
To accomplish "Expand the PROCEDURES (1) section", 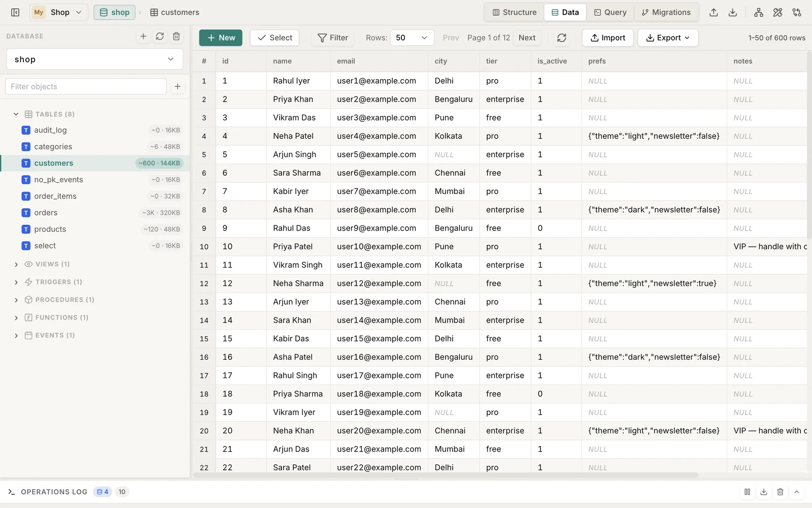I will click(16, 300).
